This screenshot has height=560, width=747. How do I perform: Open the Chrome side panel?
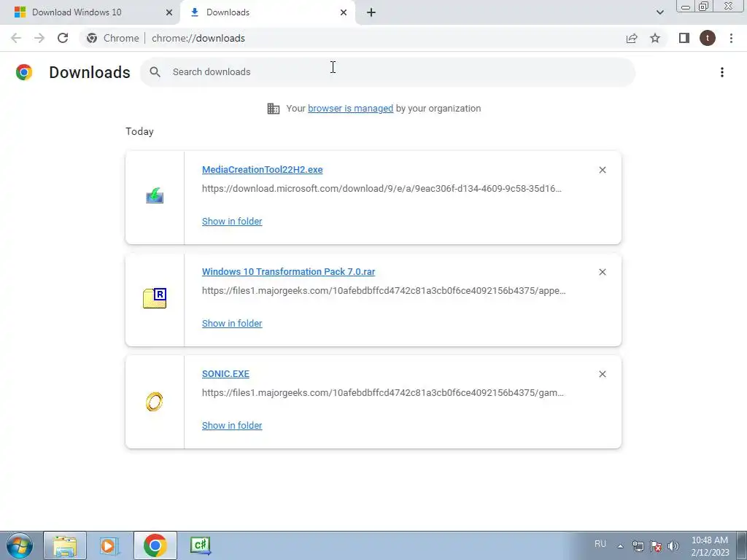click(x=684, y=38)
